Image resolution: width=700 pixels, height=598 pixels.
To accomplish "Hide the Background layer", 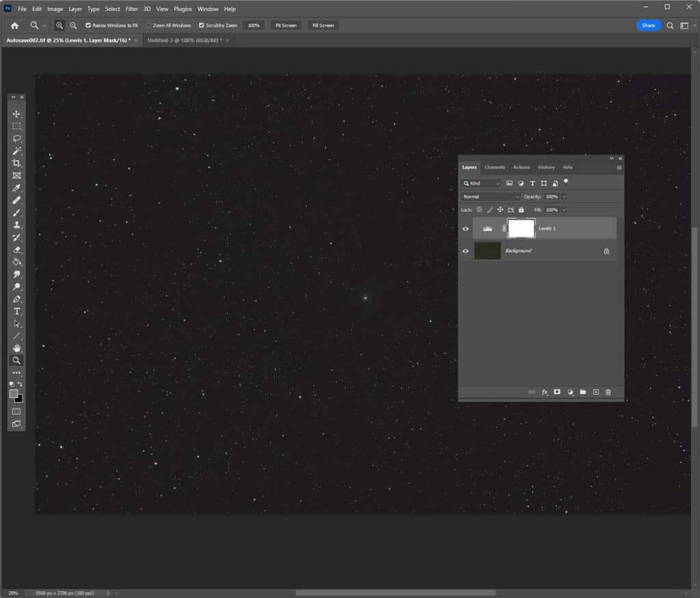I will click(x=466, y=251).
